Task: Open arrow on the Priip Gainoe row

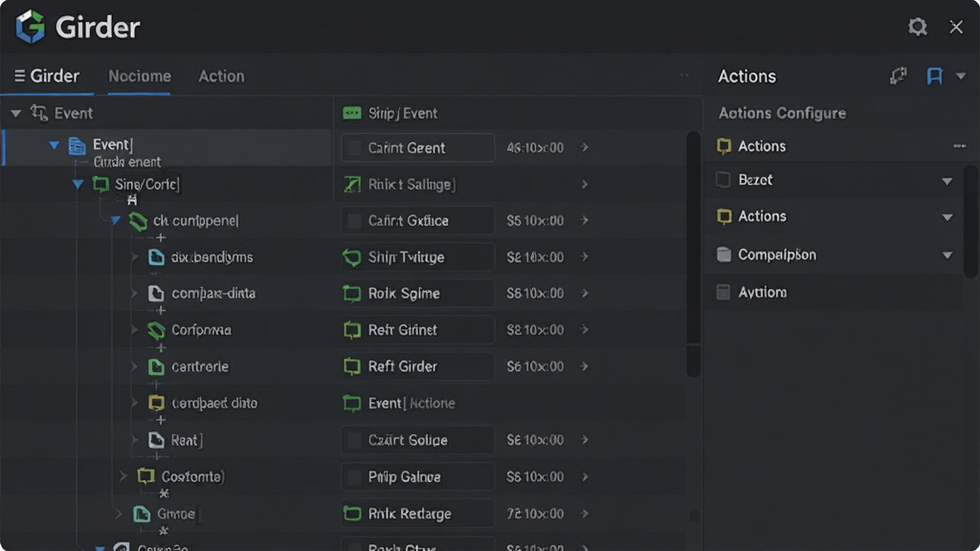Action: (585, 476)
